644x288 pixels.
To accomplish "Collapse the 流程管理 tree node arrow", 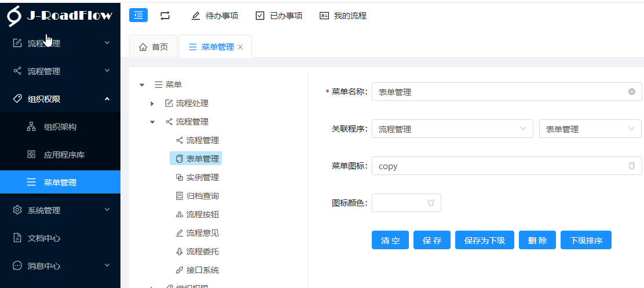I will coord(152,122).
